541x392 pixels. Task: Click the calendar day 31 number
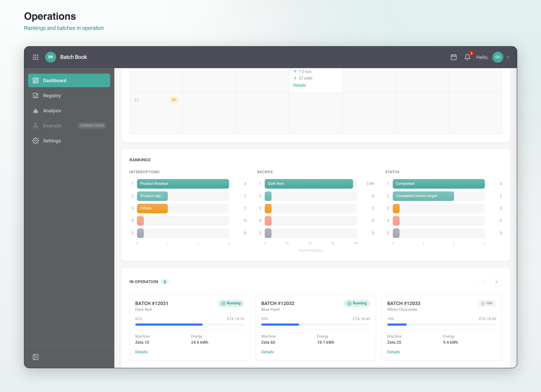click(136, 100)
